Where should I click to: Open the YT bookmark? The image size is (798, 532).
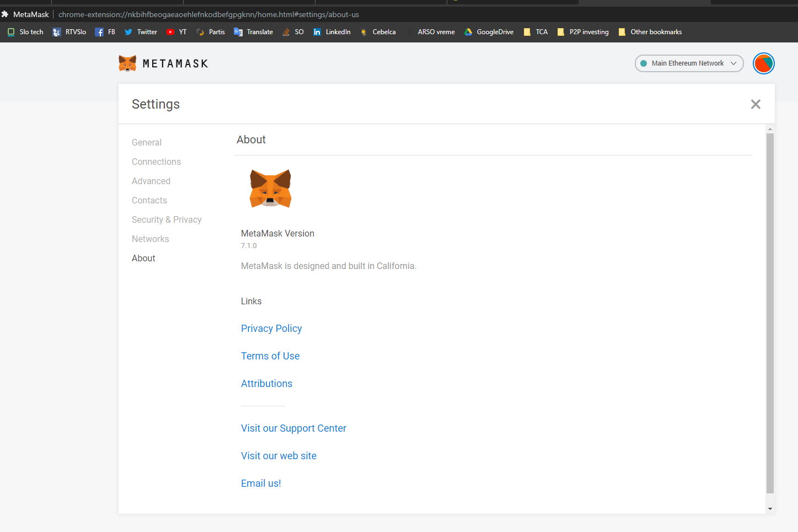coord(176,32)
